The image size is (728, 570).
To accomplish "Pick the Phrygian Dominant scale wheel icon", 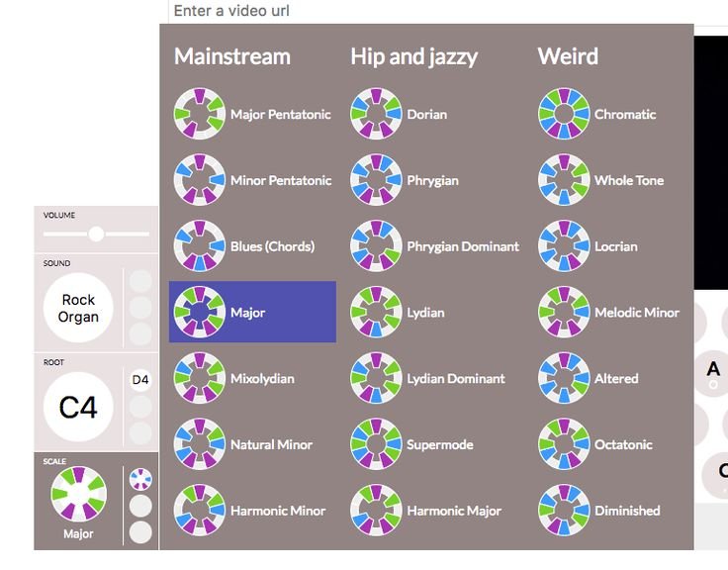I will [376, 245].
